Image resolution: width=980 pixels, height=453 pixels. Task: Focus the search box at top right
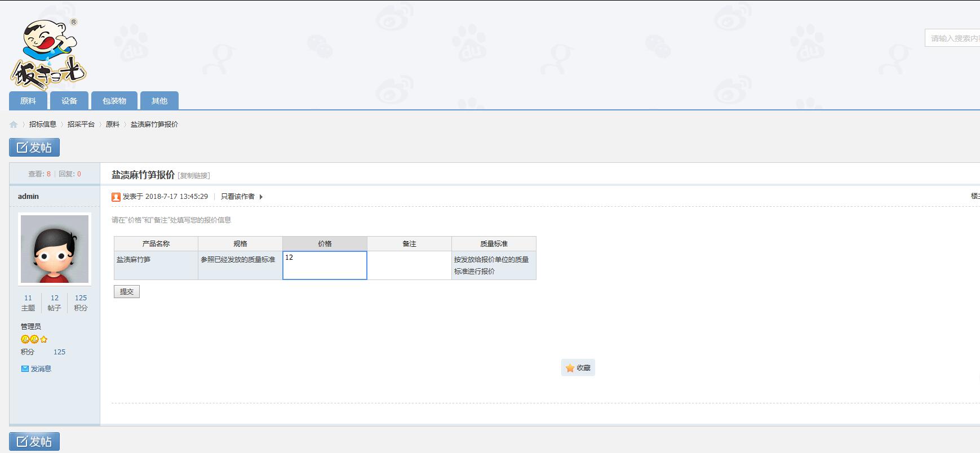tap(952, 38)
